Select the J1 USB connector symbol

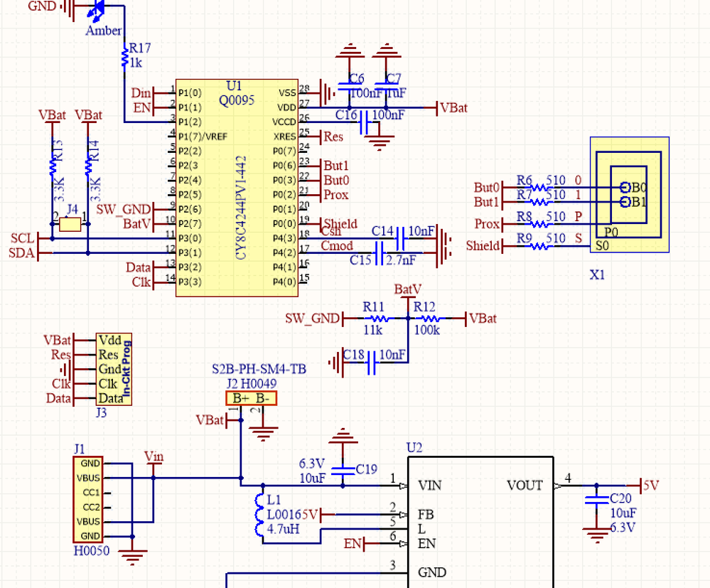(x=88, y=500)
